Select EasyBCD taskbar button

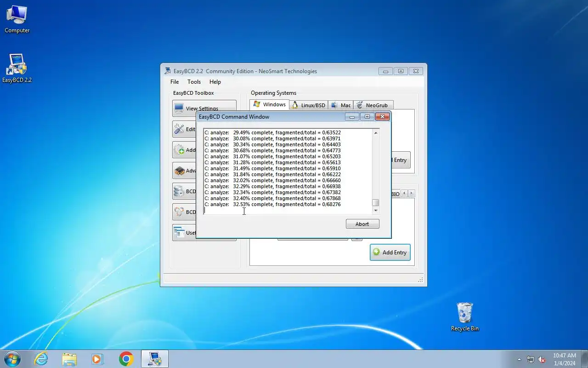(154, 359)
